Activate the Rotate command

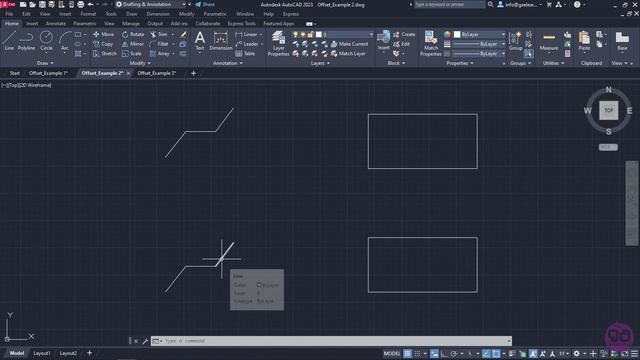[x=133, y=34]
